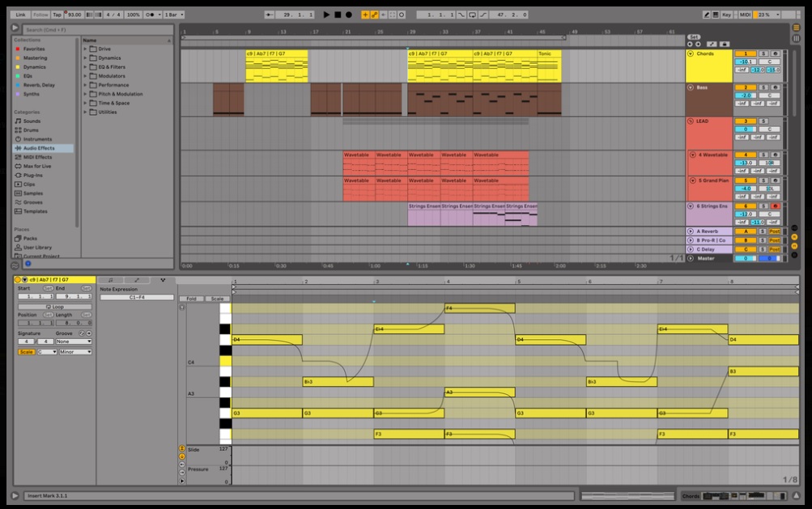Deactivate the Bass track activator 2
Viewport: 812px width, 509px height.
pos(745,87)
